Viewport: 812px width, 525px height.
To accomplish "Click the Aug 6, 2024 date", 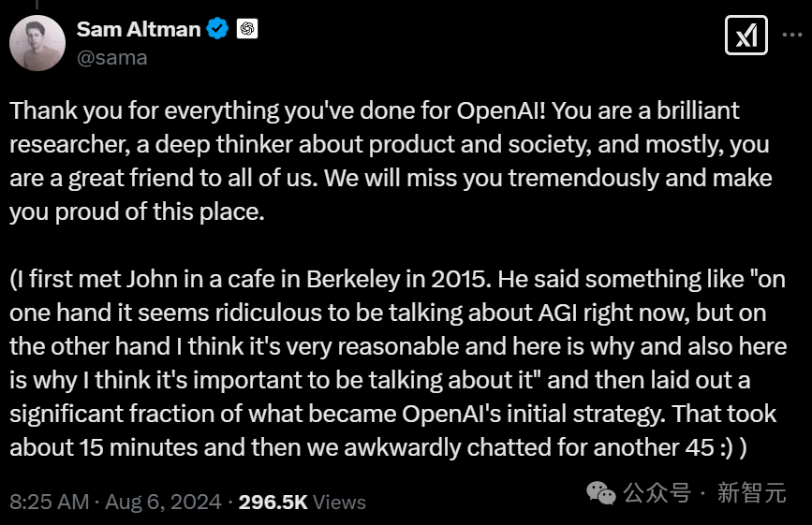I will pos(163,503).
